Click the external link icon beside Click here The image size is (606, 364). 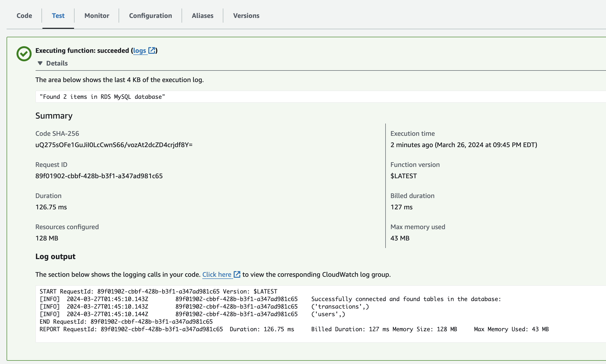237,275
